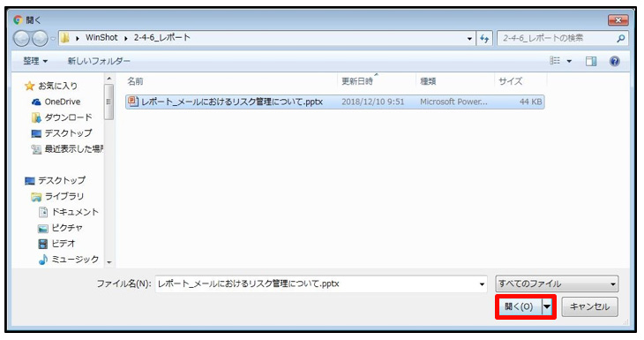Screen dimensions: 644x340
Task: Select the レポート pptx file in list
Action: tap(335, 102)
